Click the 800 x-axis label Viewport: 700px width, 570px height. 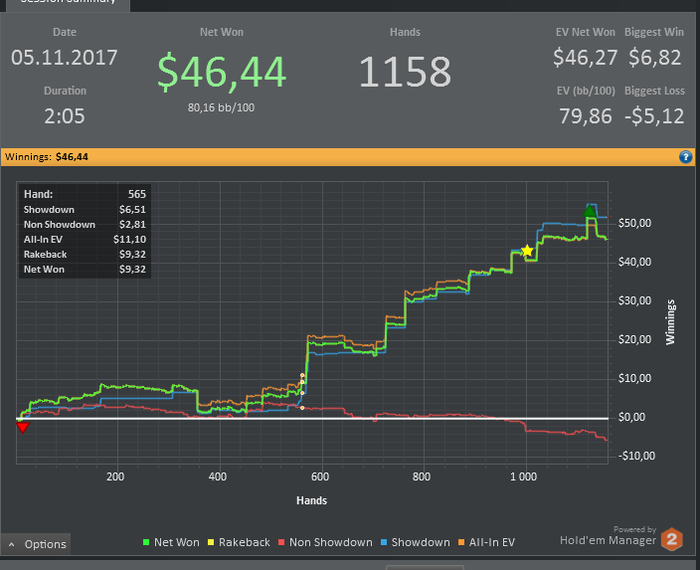pyautogui.click(x=421, y=477)
